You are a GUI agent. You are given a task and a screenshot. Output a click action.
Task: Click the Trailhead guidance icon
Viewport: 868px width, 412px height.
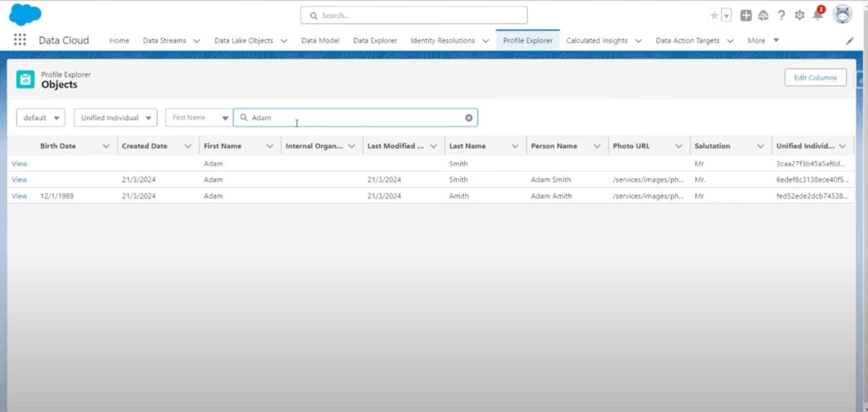(763, 15)
